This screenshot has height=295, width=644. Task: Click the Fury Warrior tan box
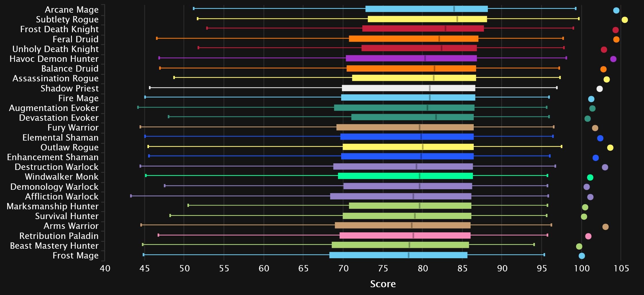tap(405, 127)
